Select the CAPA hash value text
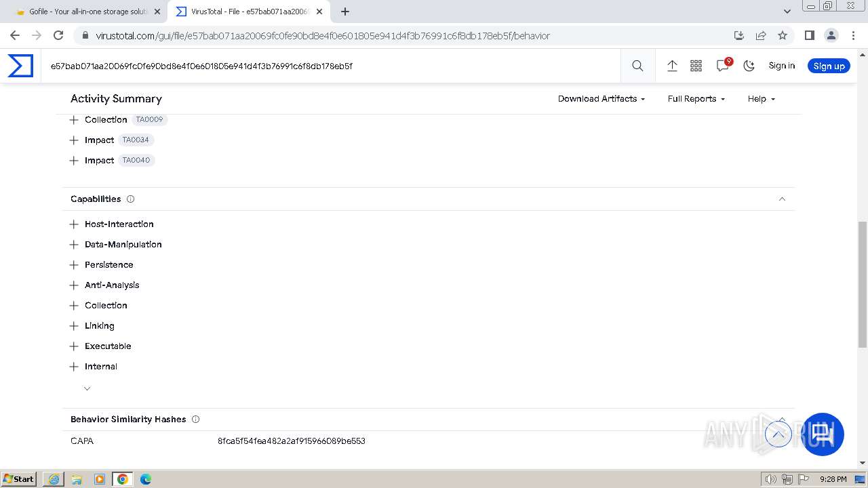 tap(292, 441)
